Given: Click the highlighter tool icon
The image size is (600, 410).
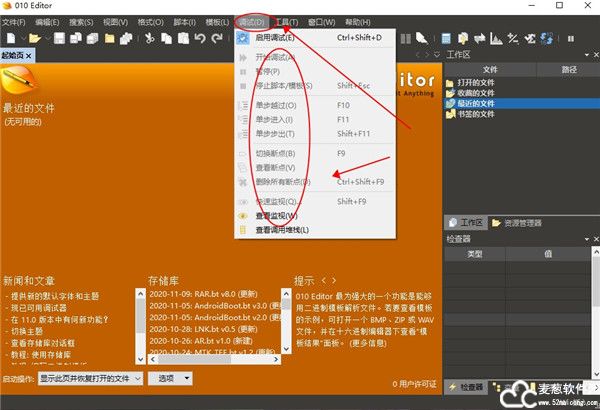Looking at the screenshot, I should (x=422, y=38).
